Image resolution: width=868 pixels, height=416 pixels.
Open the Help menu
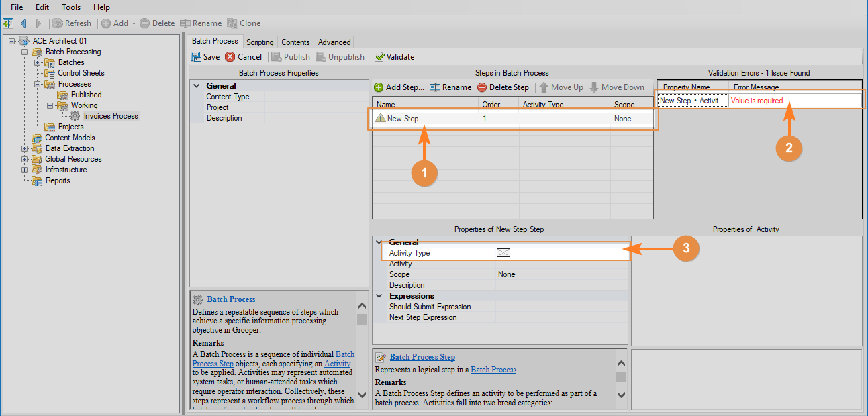[101, 7]
